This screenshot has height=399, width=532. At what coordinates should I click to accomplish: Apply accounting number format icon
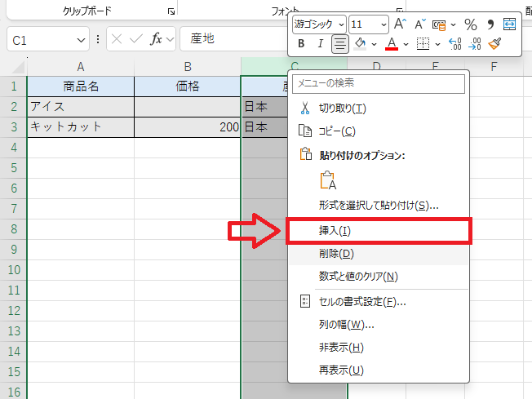(439, 24)
